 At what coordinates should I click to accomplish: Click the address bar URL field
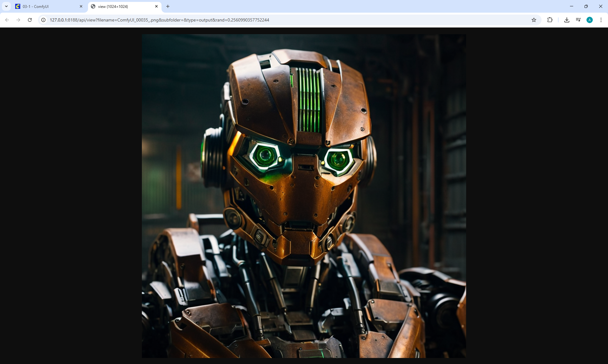pos(285,20)
